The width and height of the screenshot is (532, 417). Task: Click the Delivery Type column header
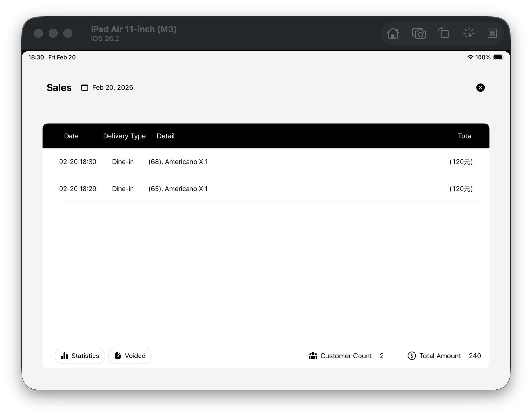tap(124, 136)
